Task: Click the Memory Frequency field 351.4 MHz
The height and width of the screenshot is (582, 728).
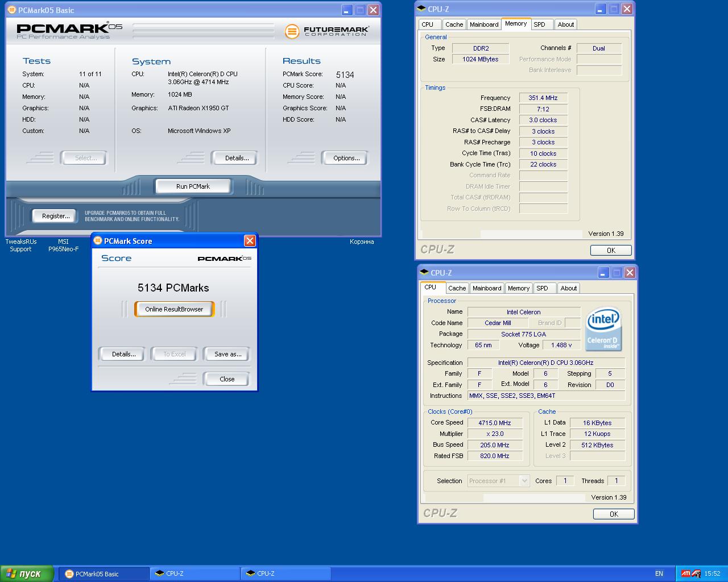Action: [543, 98]
